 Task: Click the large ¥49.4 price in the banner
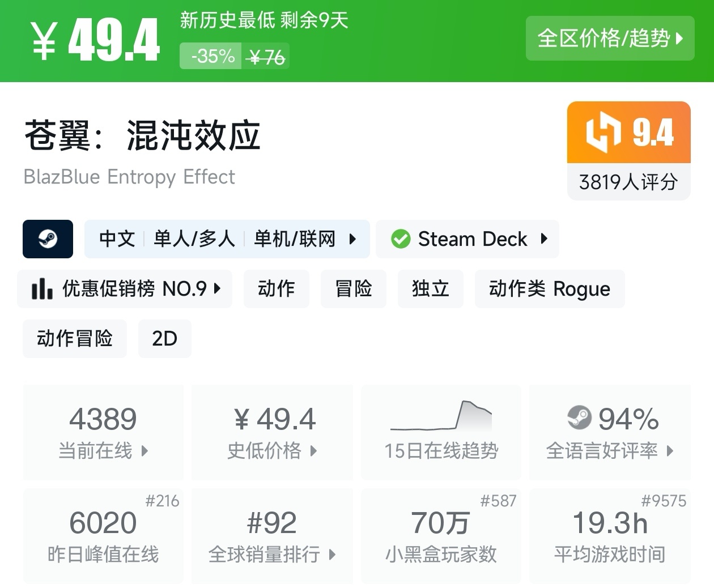pos(95,40)
